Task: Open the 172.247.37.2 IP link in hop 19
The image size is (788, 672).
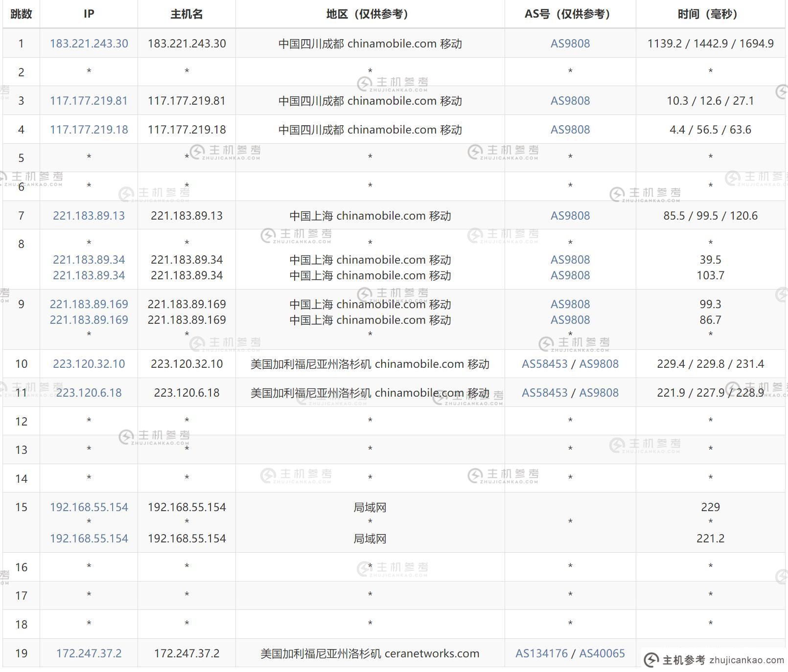Action: (x=89, y=653)
